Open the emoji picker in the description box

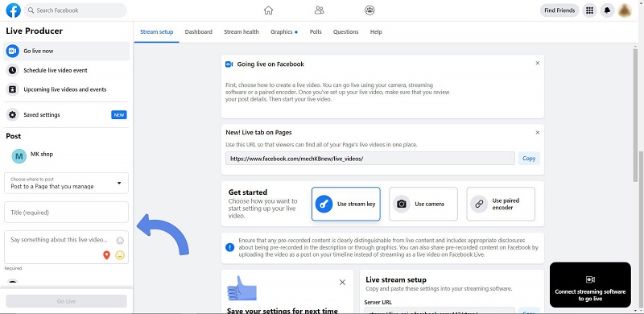click(x=120, y=241)
